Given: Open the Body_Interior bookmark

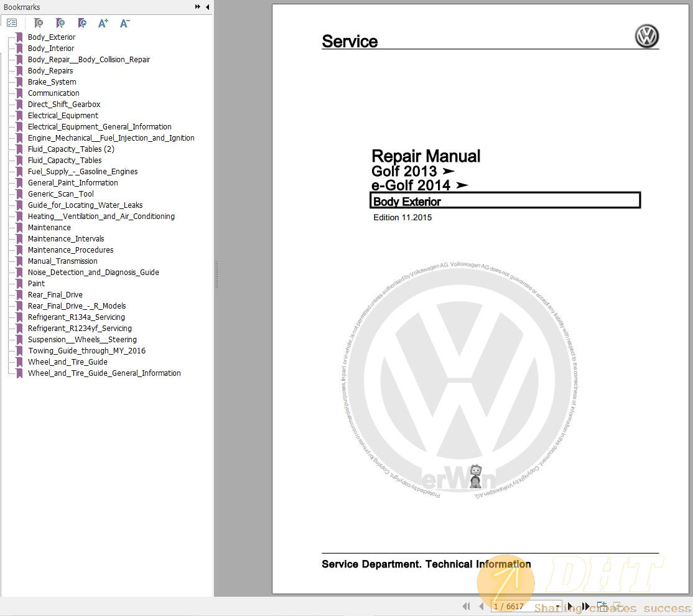Looking at the screenshot, I should coord(51,48).
